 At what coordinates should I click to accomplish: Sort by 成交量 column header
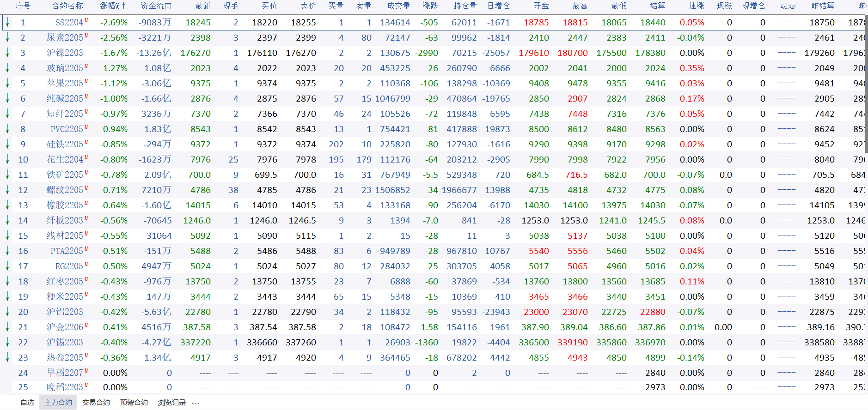point(398,6)
